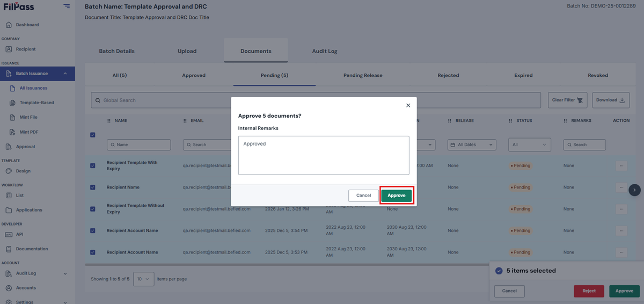
Task: Show the All (5) documents filter
Action: 120,75
